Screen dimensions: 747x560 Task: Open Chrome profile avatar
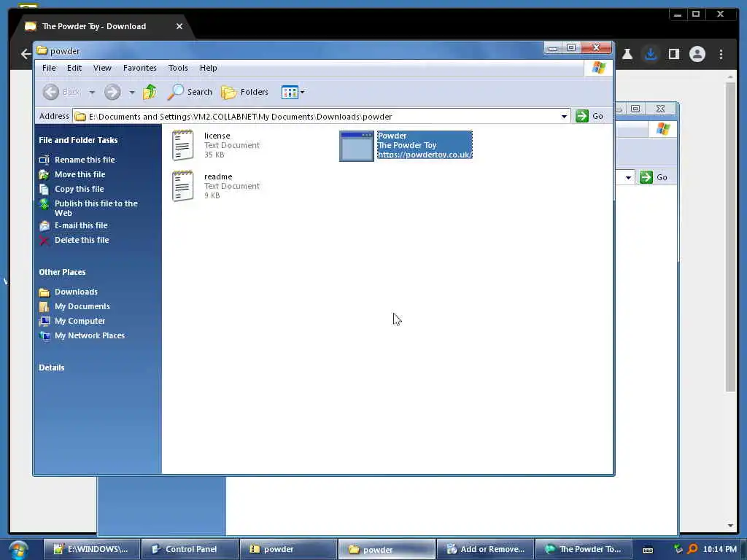tap(697, 54)
